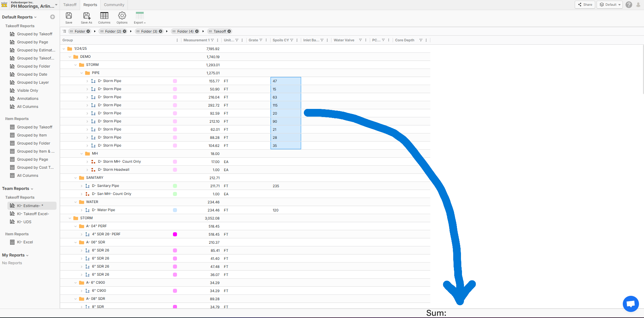Click the Share button
This screenshot has width=644, height=318.
pyautogui.click(x=585, y=5)
